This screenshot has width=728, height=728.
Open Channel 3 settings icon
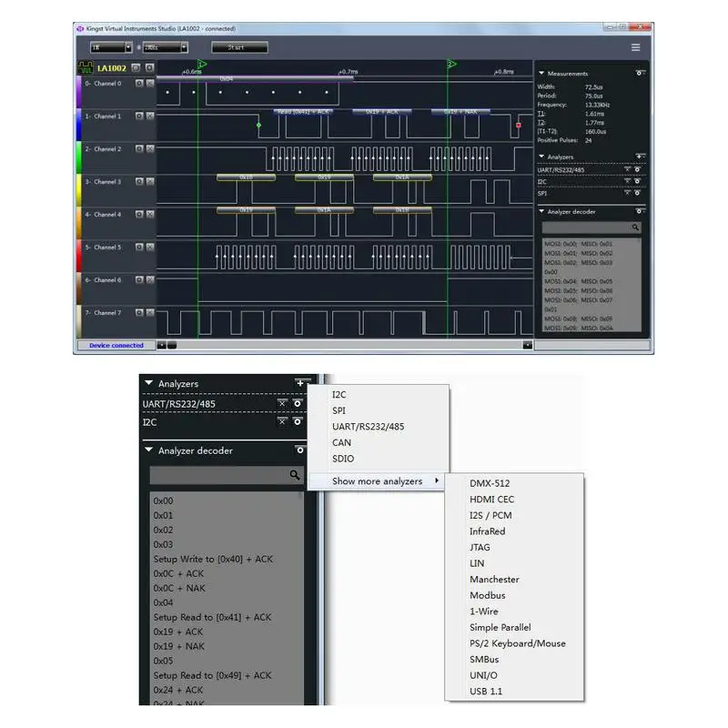pos(139,181)
